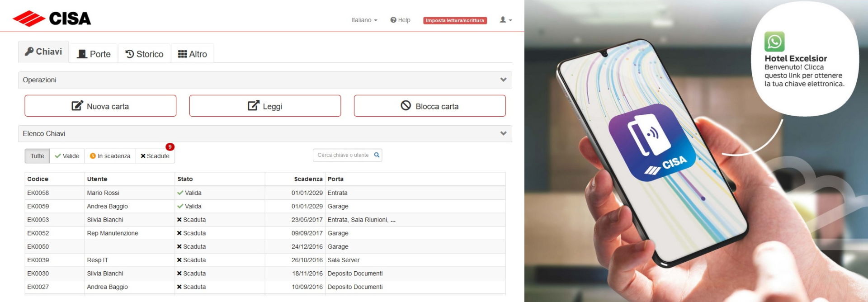
Task: Switch to the Altro tab
Action: tap(193, 54)
